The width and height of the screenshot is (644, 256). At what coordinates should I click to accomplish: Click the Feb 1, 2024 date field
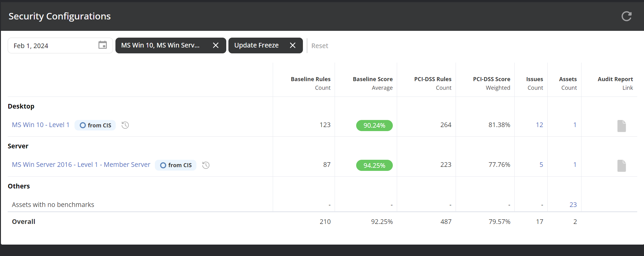coord(52,46)
